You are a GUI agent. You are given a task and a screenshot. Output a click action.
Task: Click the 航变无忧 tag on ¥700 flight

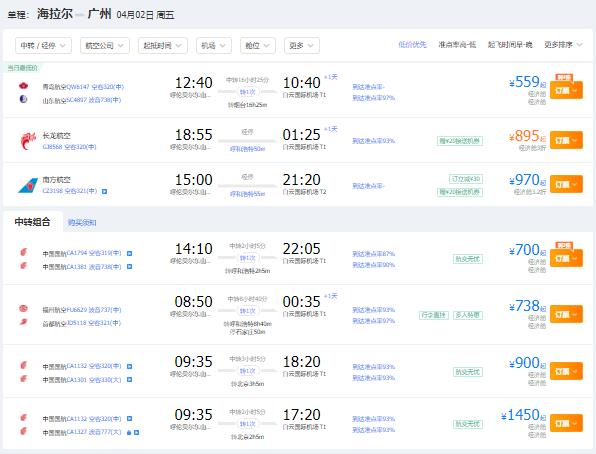(468, 259)
